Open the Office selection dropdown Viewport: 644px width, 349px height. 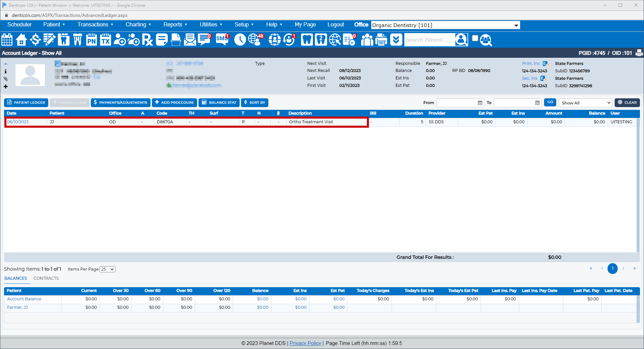(445, 25)
